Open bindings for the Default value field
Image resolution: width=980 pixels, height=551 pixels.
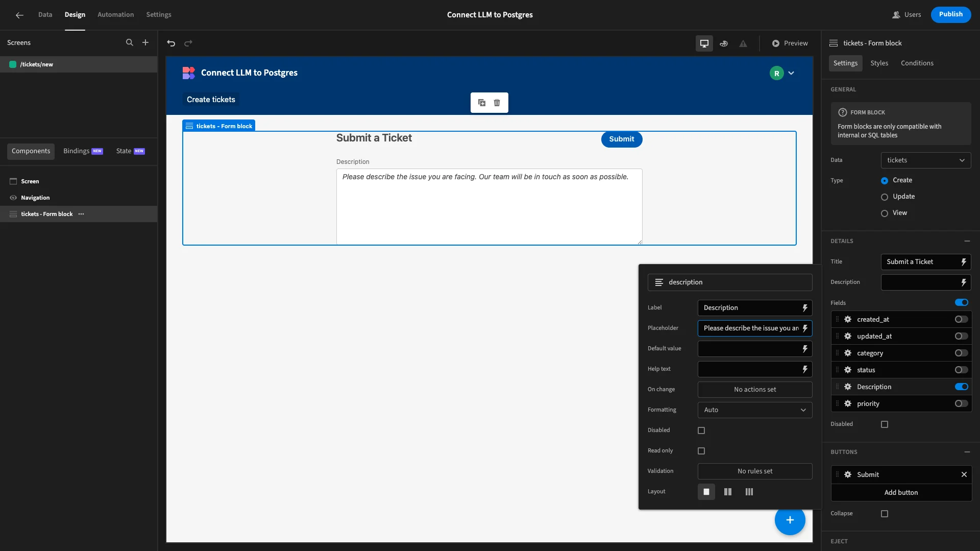(x=805, y=349)
